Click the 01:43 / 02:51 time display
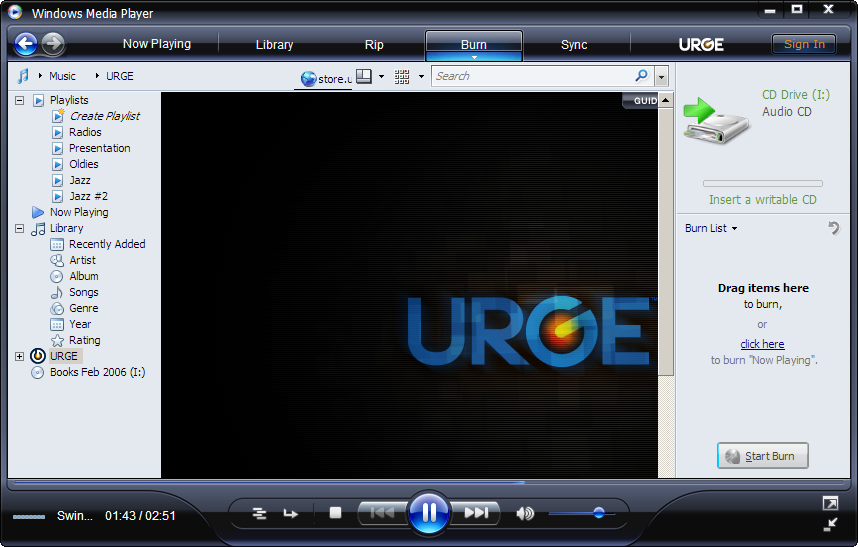The image size is (858, 547). [x=140, y=515]
